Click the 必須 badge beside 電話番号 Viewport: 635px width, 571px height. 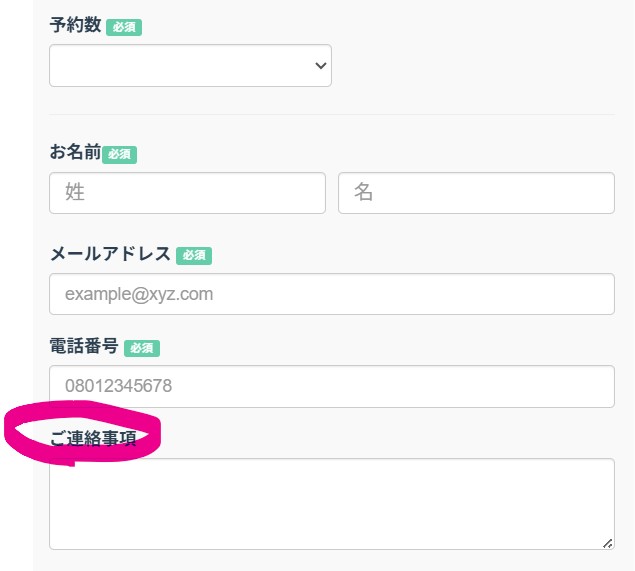tap(142, 348)
